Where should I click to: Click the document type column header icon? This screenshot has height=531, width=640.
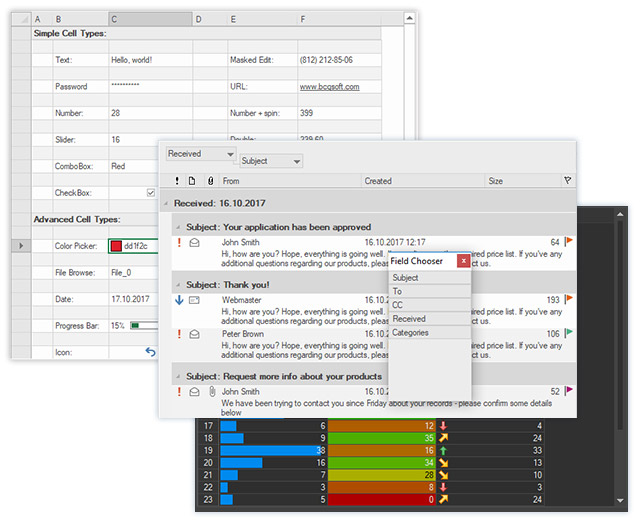click(193, 181)
